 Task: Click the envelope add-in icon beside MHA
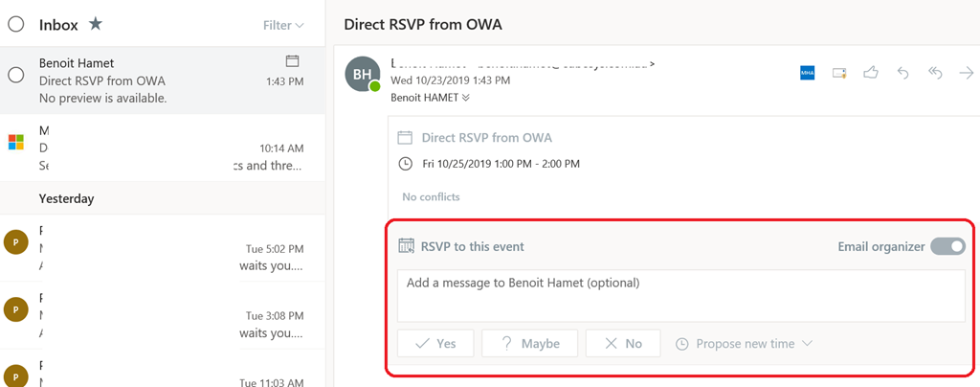(839, 72)
